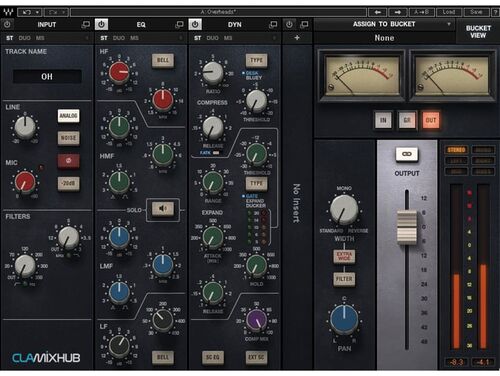The width and height of the screenshot is (500, 376).
Task: Toggle the LF BELL button
Action: point(163,357)
